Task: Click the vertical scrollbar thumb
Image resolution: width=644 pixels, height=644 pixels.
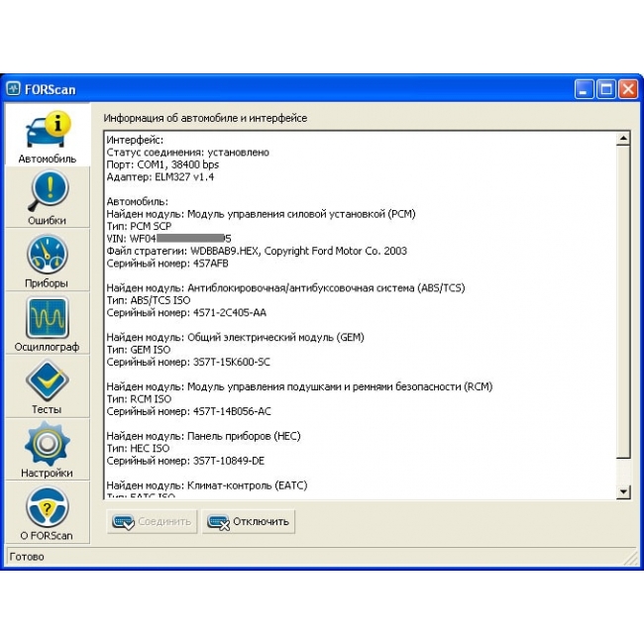Action: pyautogui.click(x=623, y=302)
